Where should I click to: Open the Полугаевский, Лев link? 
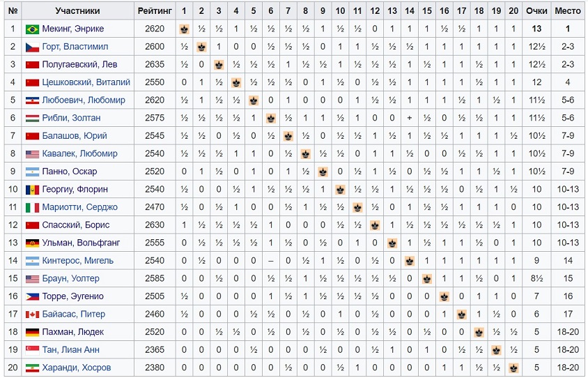coord(79,65)
